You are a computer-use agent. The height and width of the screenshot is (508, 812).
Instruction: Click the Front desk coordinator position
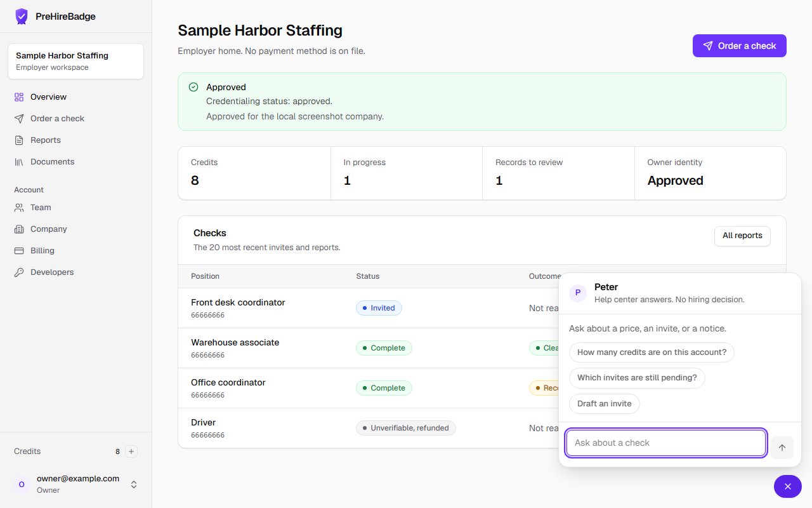[x=238, y=302]
